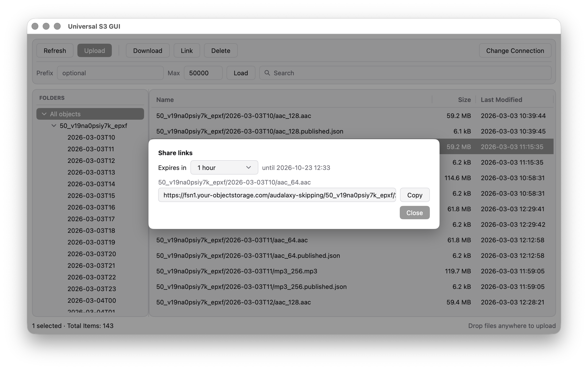Select the 2026-03-03T12/aac_128.aac file row
Image resolution: width=588 pixels, height=370 pixels.
tap(352, 302)
